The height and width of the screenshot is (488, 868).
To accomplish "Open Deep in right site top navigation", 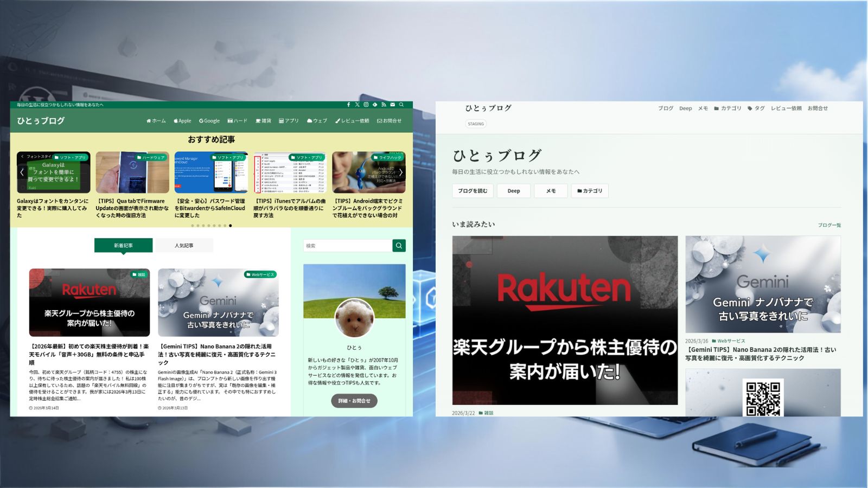I will (686, 108).
